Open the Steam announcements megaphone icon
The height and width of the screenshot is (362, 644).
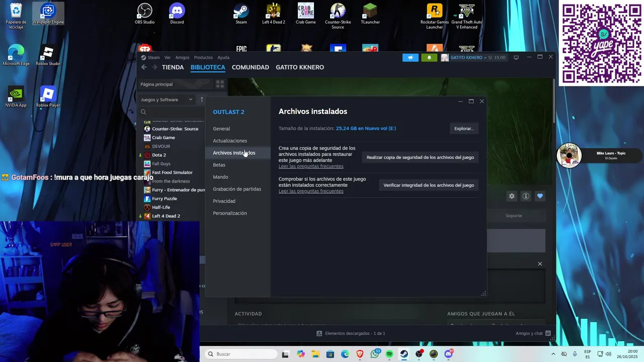click(411, 57)
